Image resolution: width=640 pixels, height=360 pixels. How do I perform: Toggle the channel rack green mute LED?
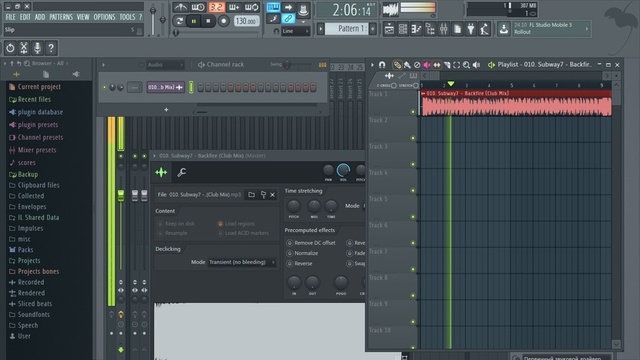click(x=104, y=87)
